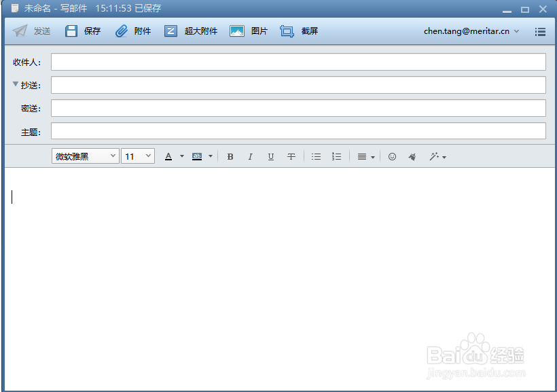557x392 pixels.
Task: Collapse the 抄送 triangle expander
Action: (x=15, y=84)
